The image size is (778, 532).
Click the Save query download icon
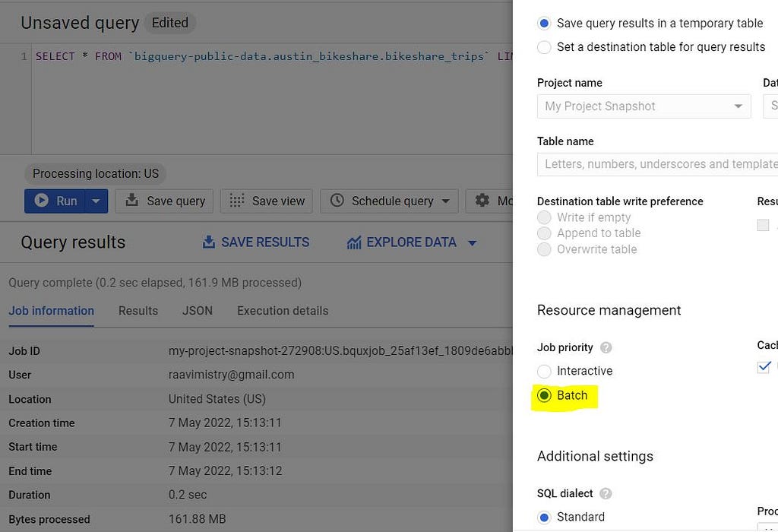tap(132, 200)
